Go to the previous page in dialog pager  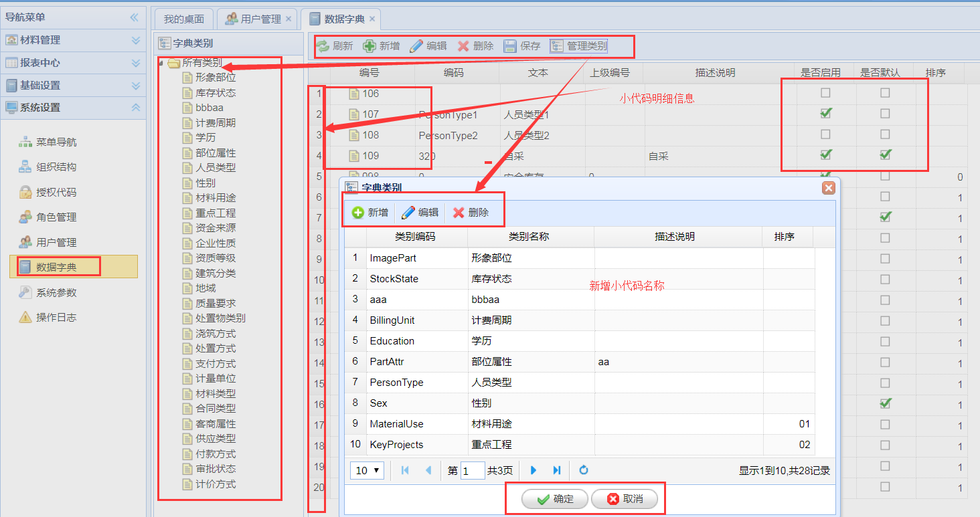tap(428, 470)
